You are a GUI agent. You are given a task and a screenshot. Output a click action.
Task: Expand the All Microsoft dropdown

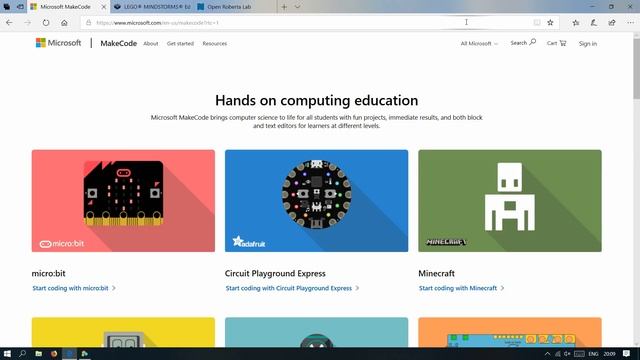point(479,44)
